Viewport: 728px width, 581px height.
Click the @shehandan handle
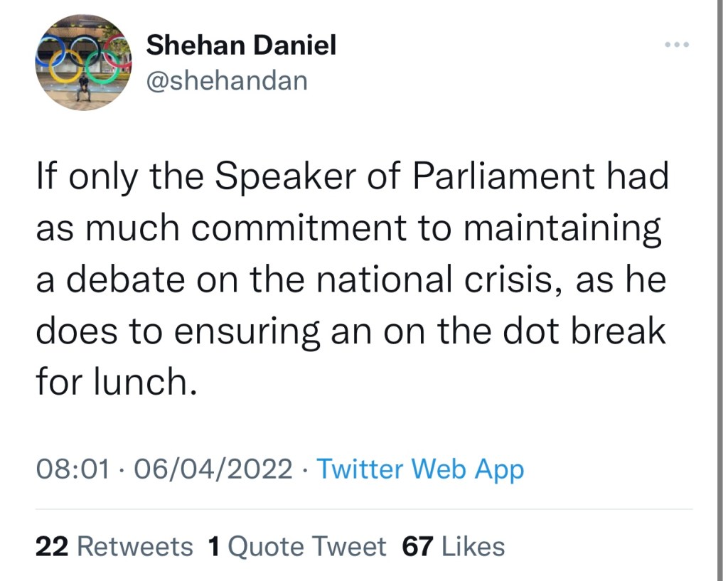click(x=227, y=80)
